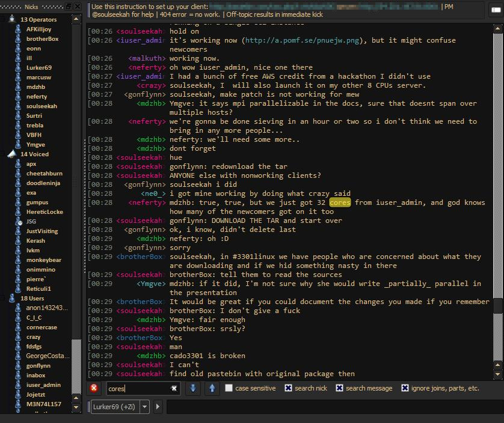Image resolution: width=504 pixels, height=423 pixels.
Task: Expand the arrow next to nick selector
Action: pyautogui.click(x=158, y=407)
